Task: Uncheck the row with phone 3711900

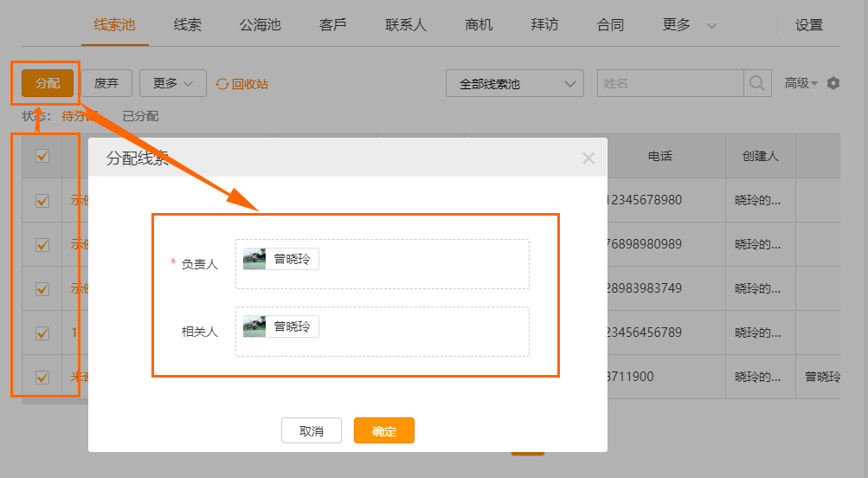Action: [x=42, y=378]
